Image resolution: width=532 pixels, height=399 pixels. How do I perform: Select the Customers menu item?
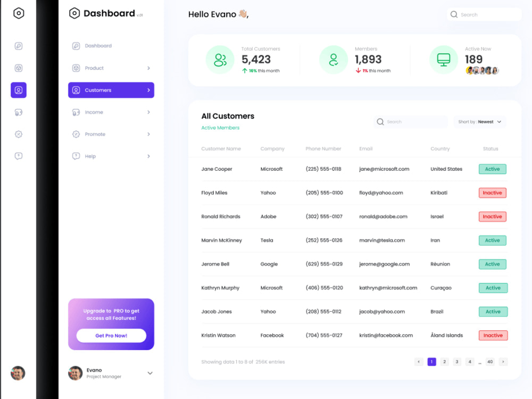pyautogui.click(x=111, y=90)
